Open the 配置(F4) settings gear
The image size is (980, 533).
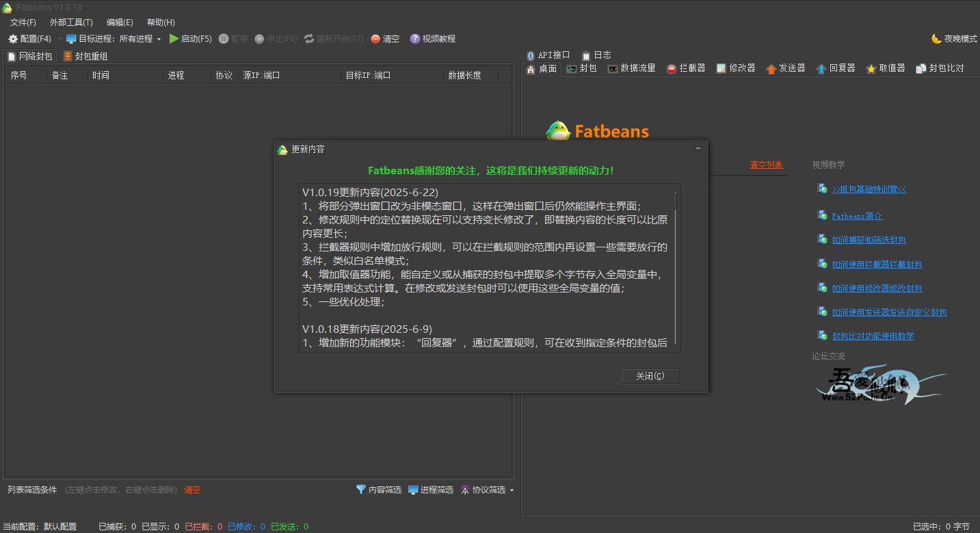[13, 39]
